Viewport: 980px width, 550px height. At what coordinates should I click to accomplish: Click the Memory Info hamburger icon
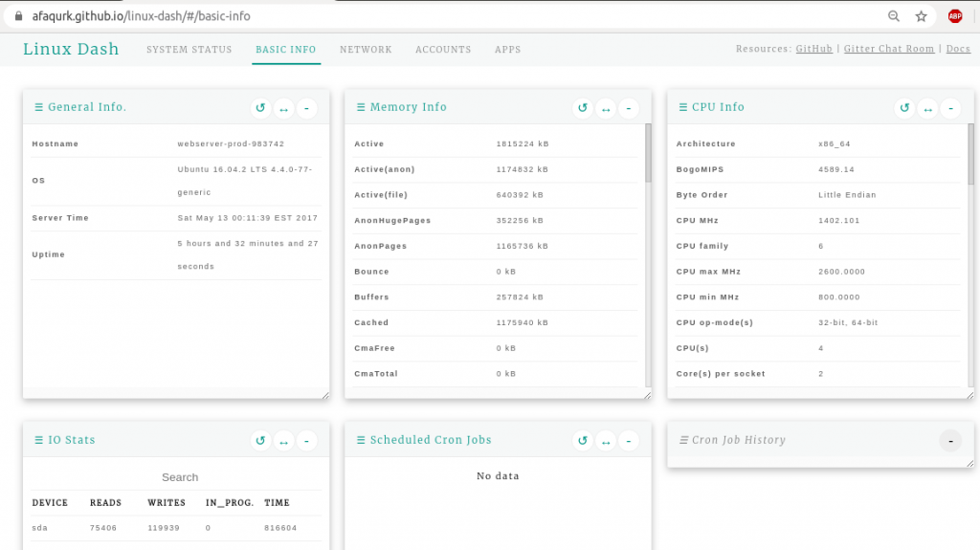coord(361,107)
